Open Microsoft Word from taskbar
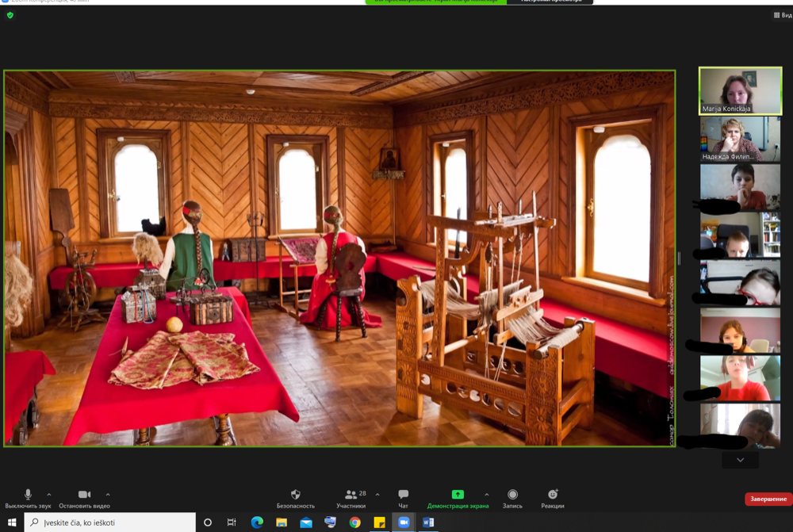 [428, 522]
